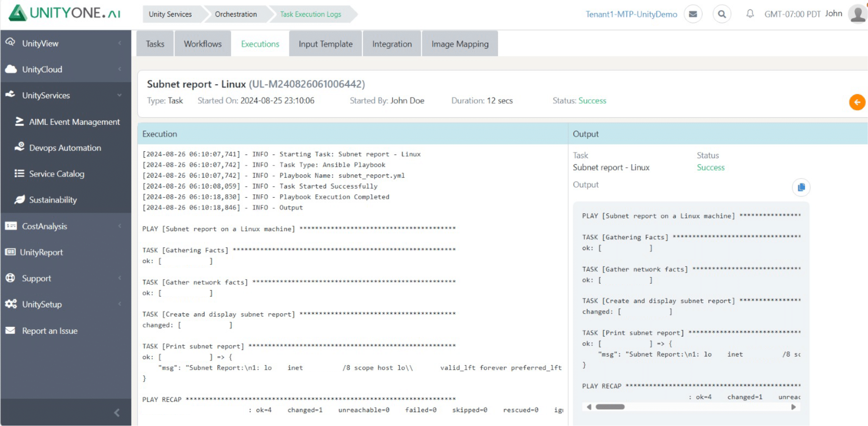The image size is (868, 426).
Task: Switch to the Tasks tab
Action: [155, 44]
